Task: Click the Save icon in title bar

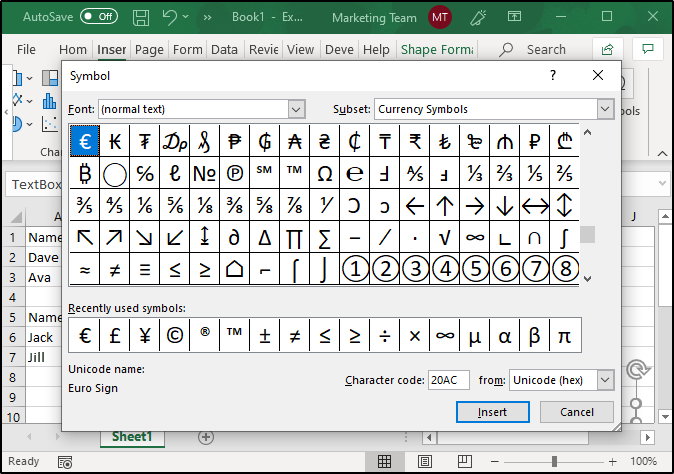Action: [x=141, y=17]
